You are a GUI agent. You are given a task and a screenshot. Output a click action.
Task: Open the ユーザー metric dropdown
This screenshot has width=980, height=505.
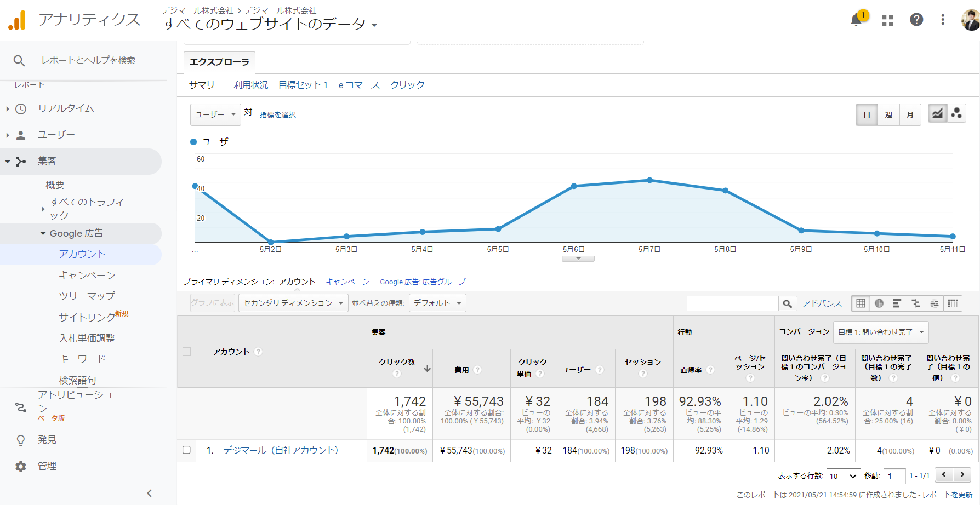point(215,114)
